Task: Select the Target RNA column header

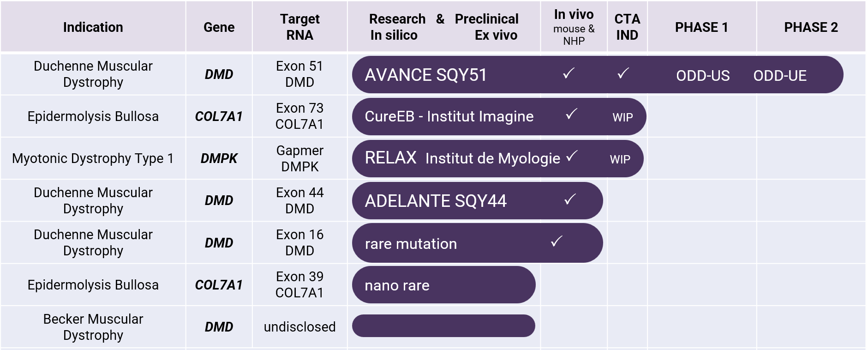Action: click(x=300, y=27)
